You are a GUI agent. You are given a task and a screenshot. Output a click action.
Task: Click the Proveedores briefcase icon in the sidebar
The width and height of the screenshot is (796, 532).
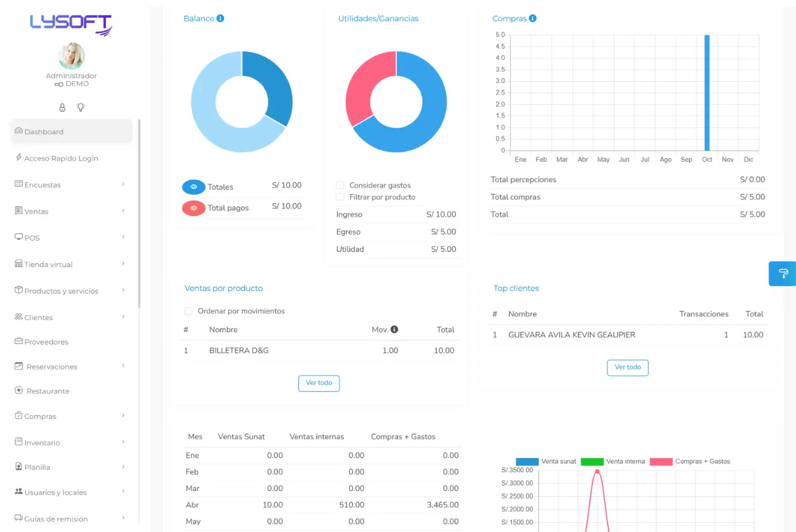point(18,341)
